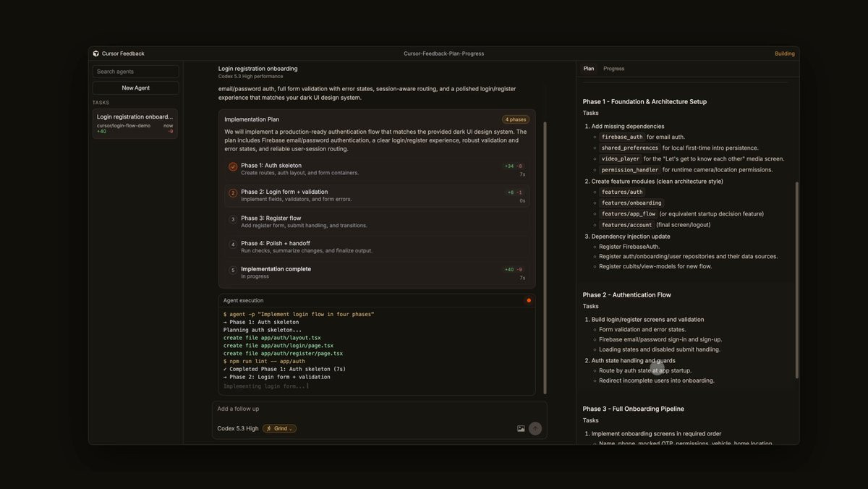The width and height of the screenshot is (868, 489).
Task: Select the Phase 1: Auth skeleton row
Action: [377, 169]
